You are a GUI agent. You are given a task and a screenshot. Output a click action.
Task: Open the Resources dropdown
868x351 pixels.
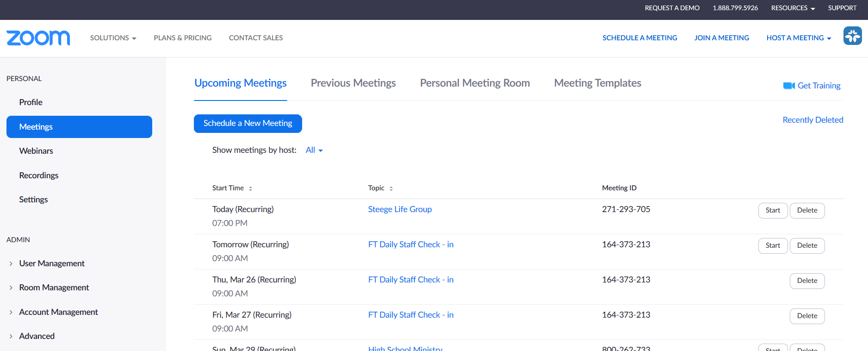(793, 8)
